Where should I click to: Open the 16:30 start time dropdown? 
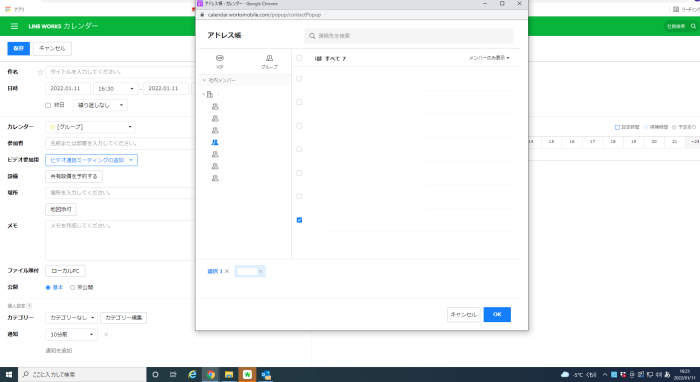click(116, 89)
